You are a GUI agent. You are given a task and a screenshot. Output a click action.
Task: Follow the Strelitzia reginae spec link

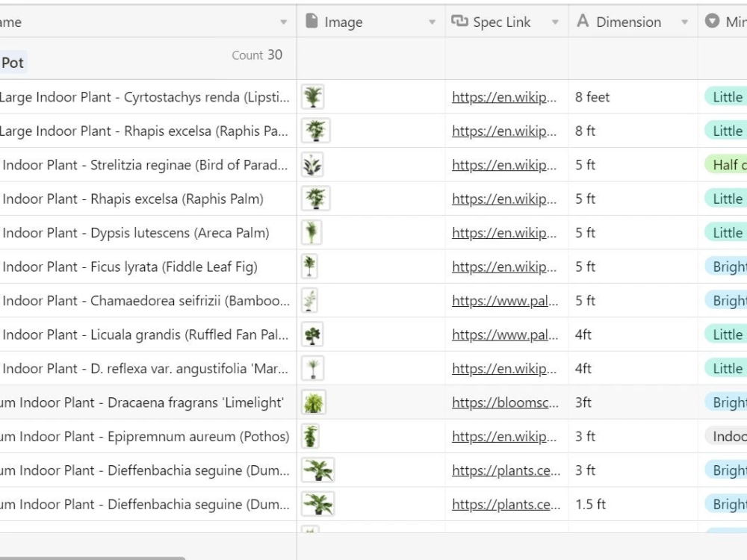click(x=504, y=165)
